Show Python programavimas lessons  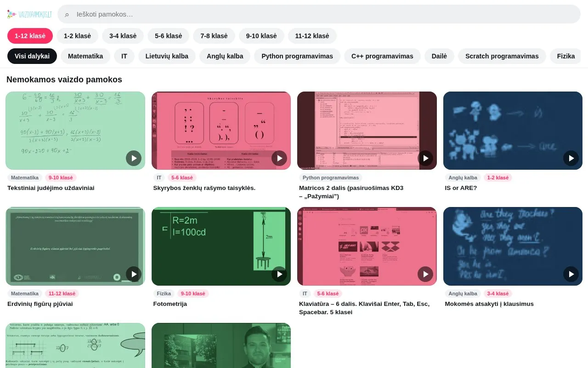point(297,56)
